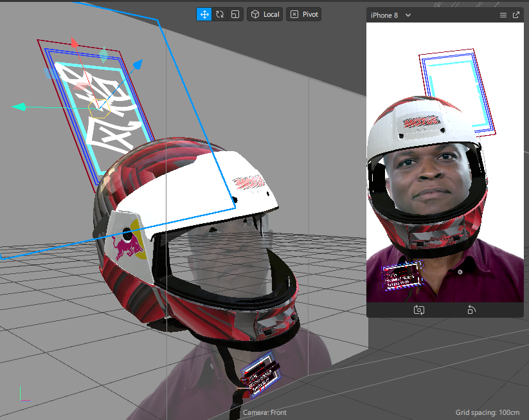Click the blue axis arrow of the transform gizmo

coord(136,63)
